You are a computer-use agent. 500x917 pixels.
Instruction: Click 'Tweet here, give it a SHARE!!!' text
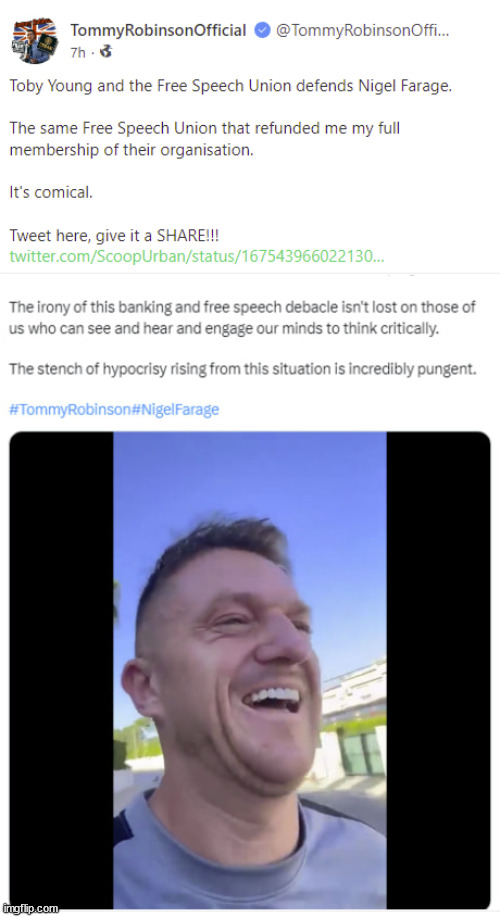tap(114, 236)
